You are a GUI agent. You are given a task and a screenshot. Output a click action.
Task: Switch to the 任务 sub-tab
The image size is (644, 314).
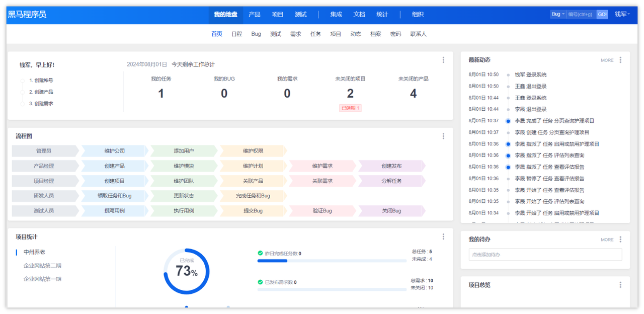pos(316,34)
